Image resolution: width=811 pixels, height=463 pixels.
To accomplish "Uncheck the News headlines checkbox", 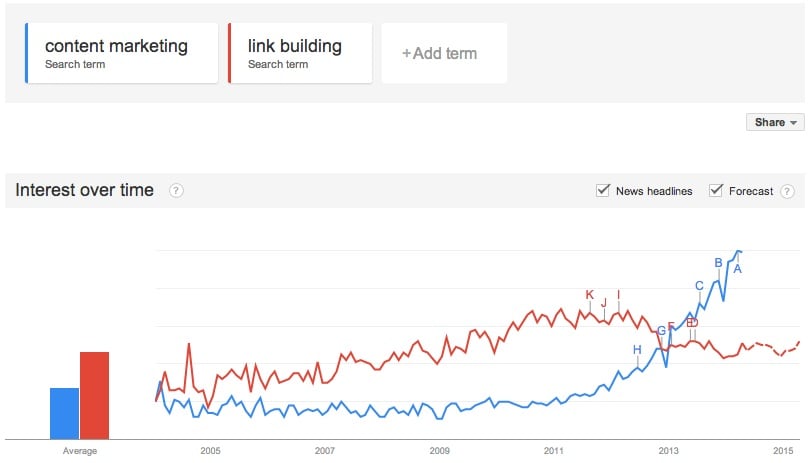I will click(x=603, y=191).
